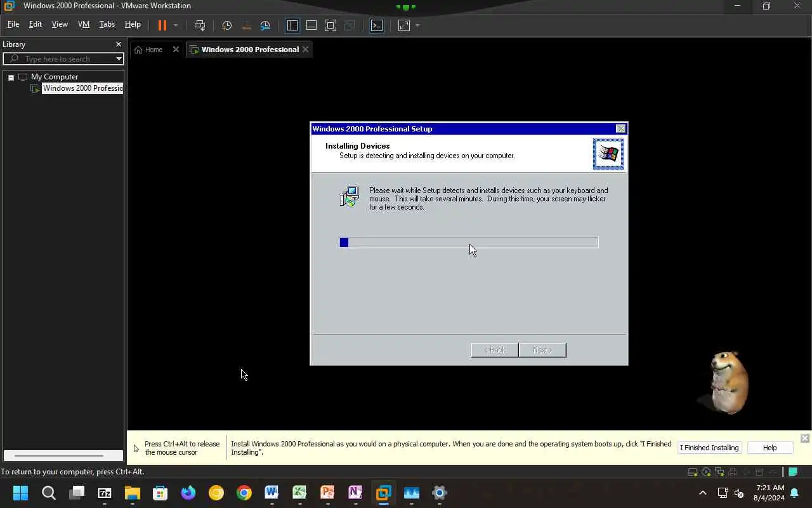Enter full screen mode
Viewport: 812px width, 508px height.
pos(331,25)
